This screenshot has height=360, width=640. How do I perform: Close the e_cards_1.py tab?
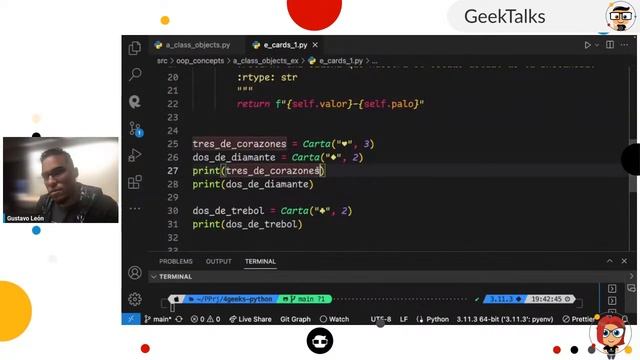315,45
